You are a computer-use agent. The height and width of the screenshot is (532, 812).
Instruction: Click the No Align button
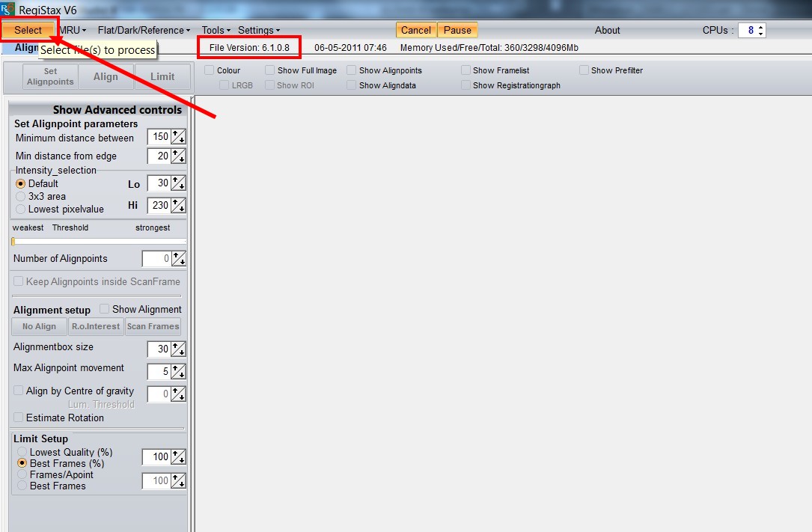click(40, 326)
